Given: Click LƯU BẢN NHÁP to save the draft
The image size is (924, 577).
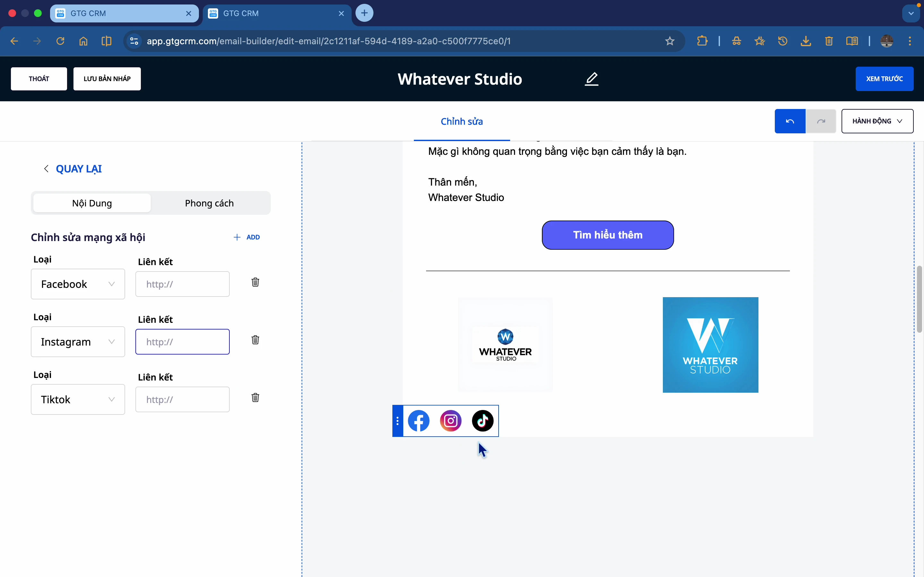Looking at the screenshot, I should point(107,79).
